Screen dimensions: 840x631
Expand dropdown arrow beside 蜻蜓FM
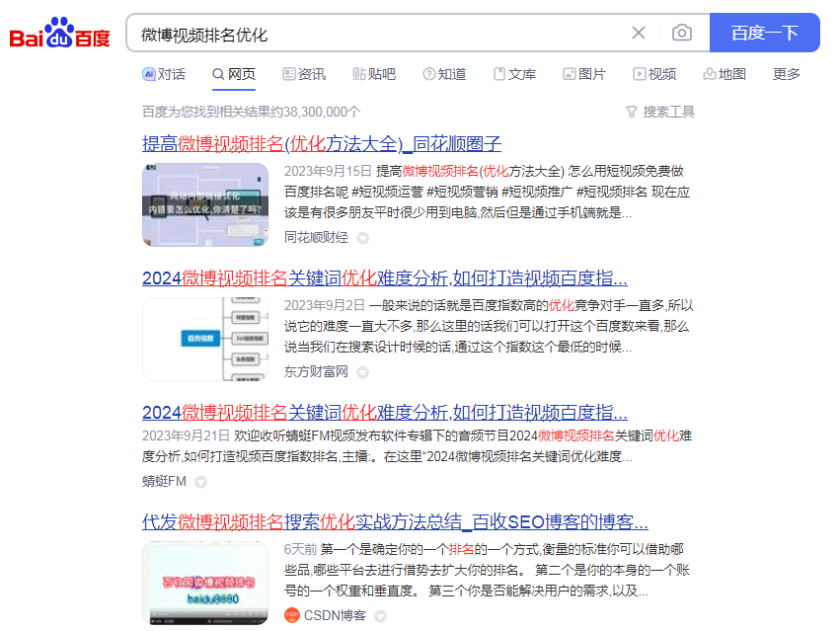click(200, 482)
